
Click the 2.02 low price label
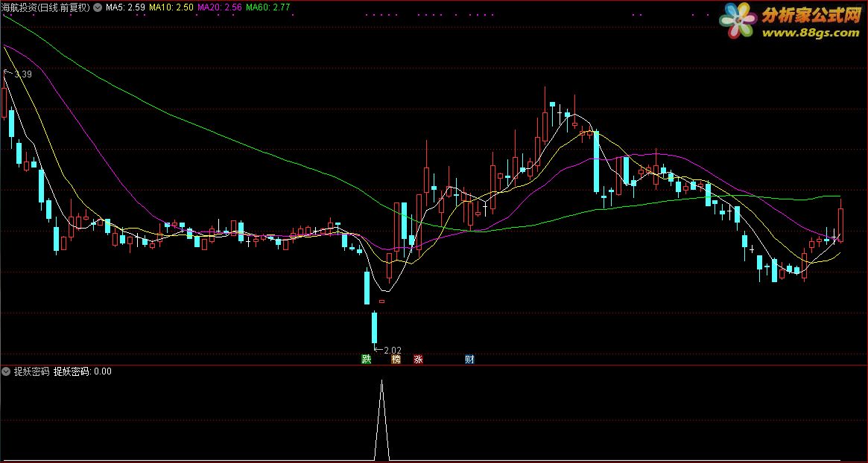pos(392,350)
